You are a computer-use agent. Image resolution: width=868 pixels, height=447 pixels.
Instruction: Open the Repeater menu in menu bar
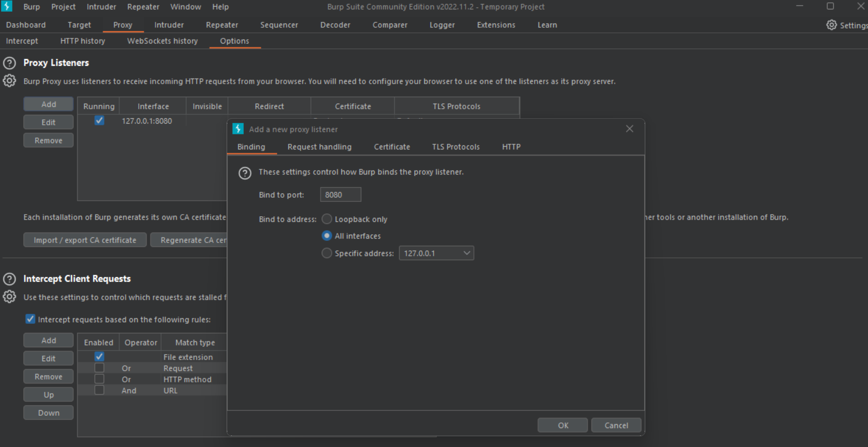(x=143, y=7)
